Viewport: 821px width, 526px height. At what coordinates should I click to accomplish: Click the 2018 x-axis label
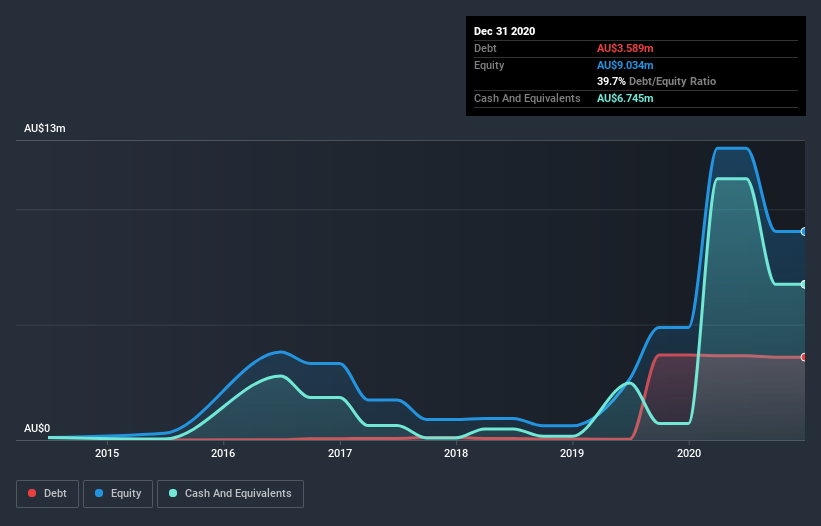456,453
